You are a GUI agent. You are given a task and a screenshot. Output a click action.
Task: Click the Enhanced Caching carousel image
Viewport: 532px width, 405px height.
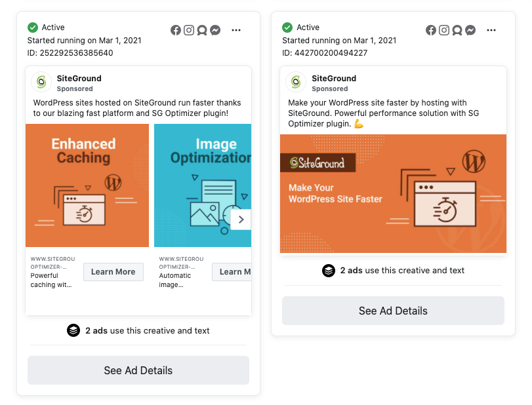point(87,185)
